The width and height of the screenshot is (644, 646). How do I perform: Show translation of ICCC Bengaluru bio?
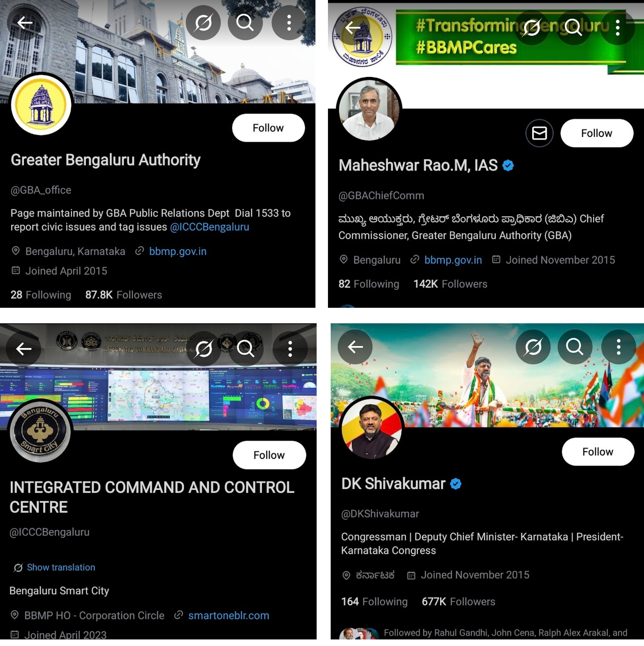click(x=61, y=567)
